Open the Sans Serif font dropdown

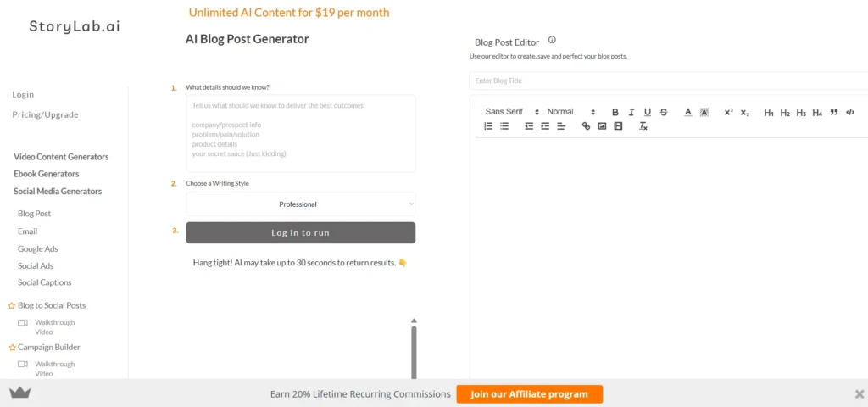(512, 112)
